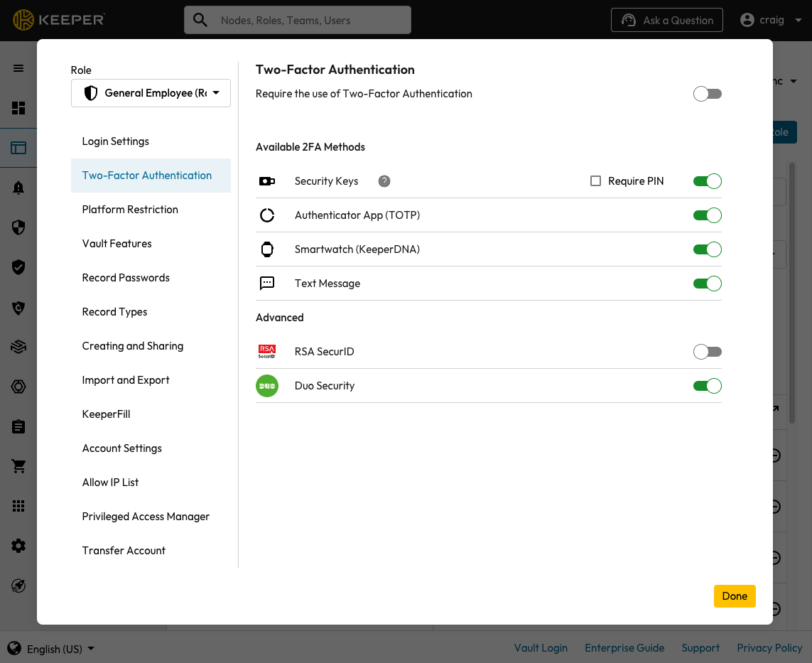The width and height of the screenshot is (812, 663).
Task: Select Platform Restriction in settings list
Action: pos(130,210)
